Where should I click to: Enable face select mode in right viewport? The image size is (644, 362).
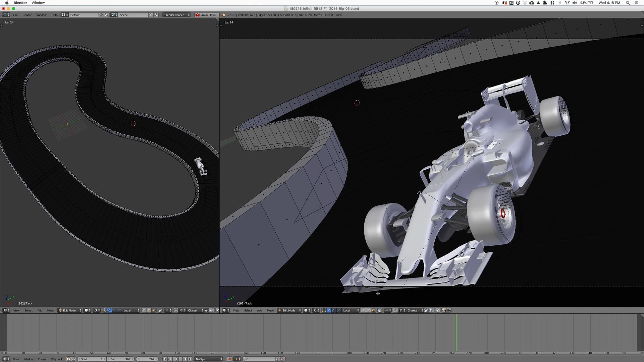pos(373,310)
